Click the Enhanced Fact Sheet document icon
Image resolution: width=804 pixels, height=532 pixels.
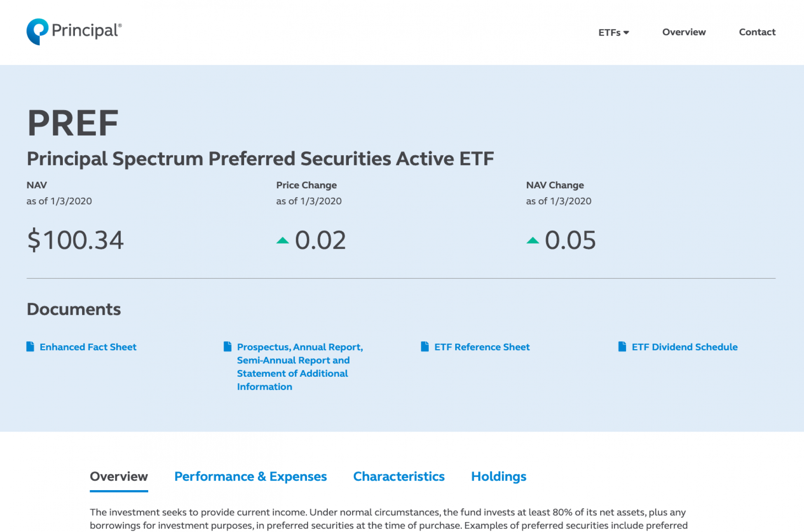point(30,346)
